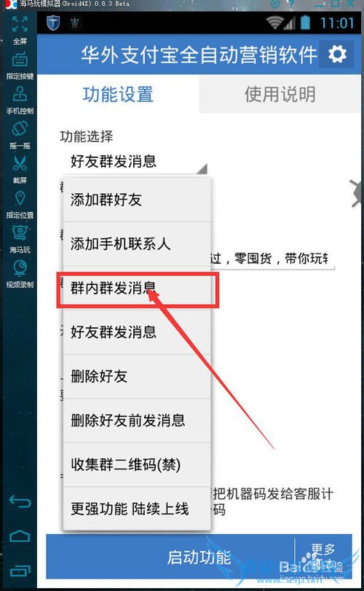This screenshot has height=591, width=364.
Task: Tap the Android home button icon
Action: coord(20,536)
